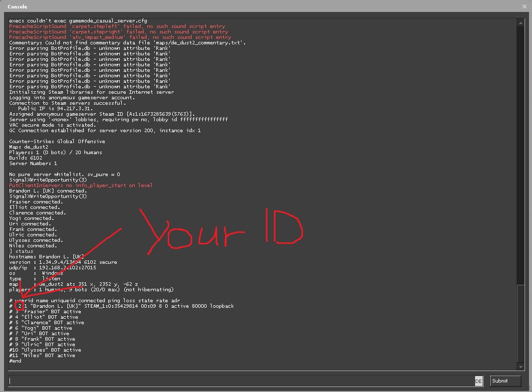Click the scrollbar up arrow
The width and height of the screenshot is (532, 392).
pos(521,23)
